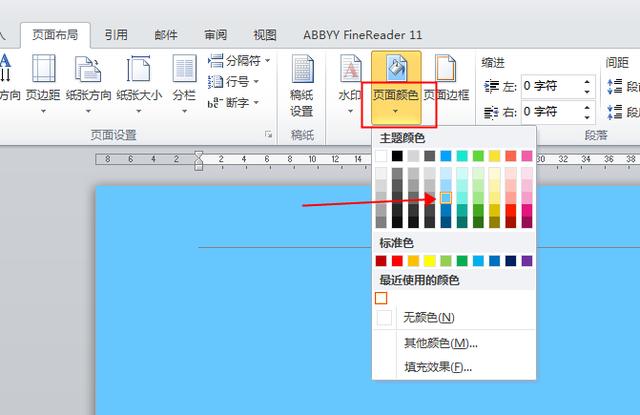640x415 pixels.
Task: Pick the dark navy standard color swatch
Action: pos(511,261)
